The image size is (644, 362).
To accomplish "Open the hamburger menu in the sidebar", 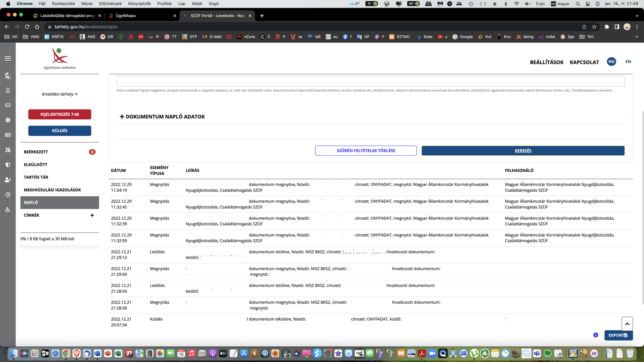I will [x=8, y=58].
